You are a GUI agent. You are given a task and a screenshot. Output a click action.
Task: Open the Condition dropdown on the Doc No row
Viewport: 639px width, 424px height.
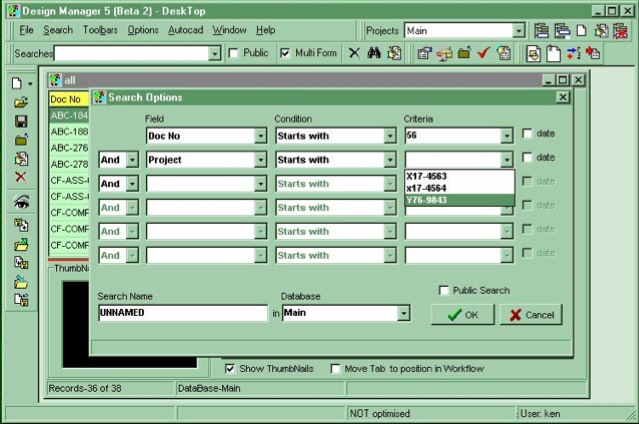tap(390, 136)
